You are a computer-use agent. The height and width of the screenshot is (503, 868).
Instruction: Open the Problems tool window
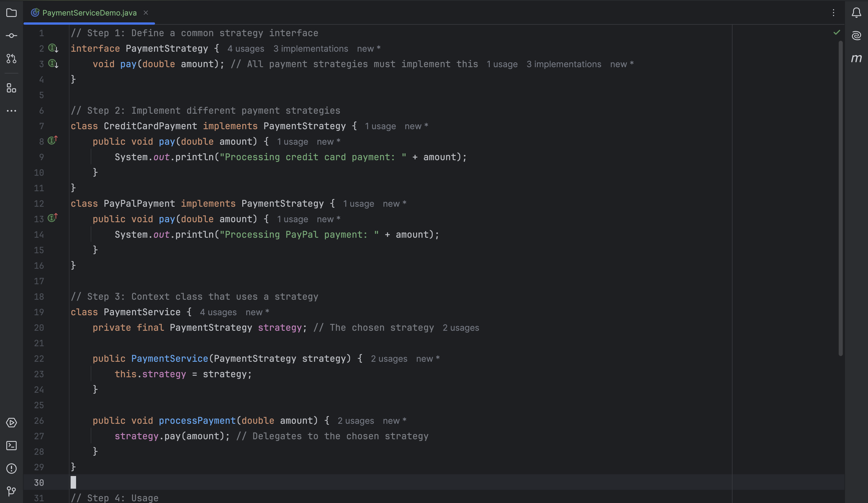[x=11, y=469]
